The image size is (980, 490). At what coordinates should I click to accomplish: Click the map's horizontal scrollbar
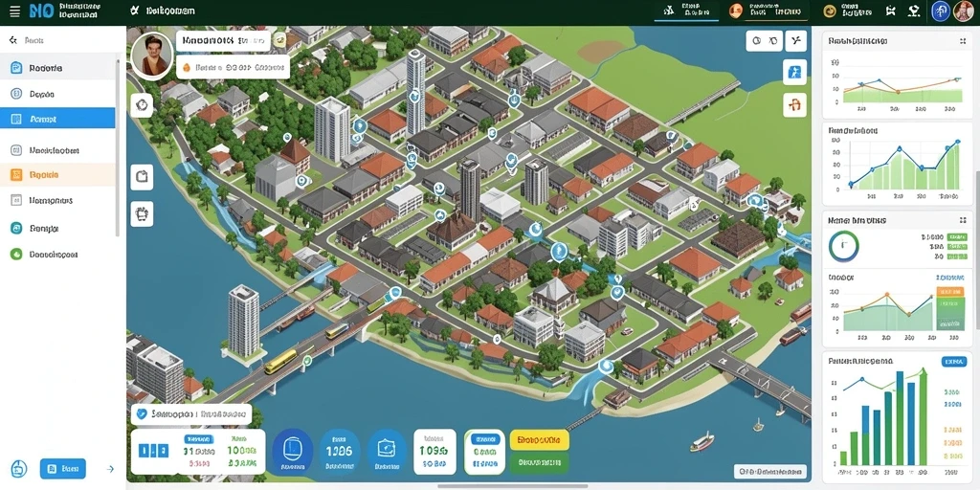pyautogui.click(x=513, y=485)
